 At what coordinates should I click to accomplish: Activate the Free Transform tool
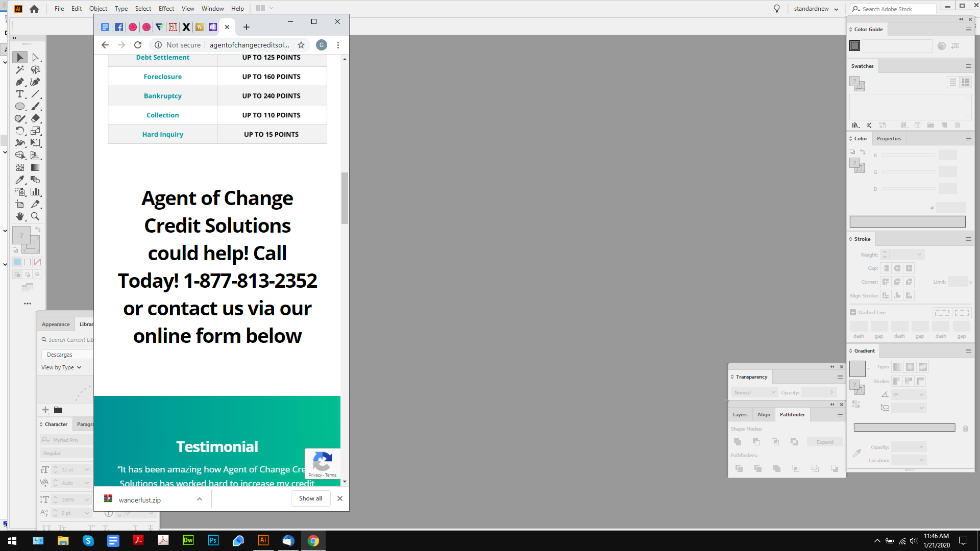point(35,143)
